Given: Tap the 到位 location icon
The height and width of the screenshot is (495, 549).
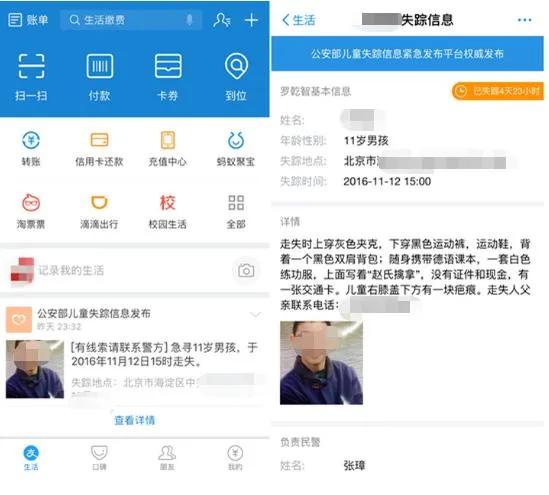Looking at the screenshot, I should 236,66.
